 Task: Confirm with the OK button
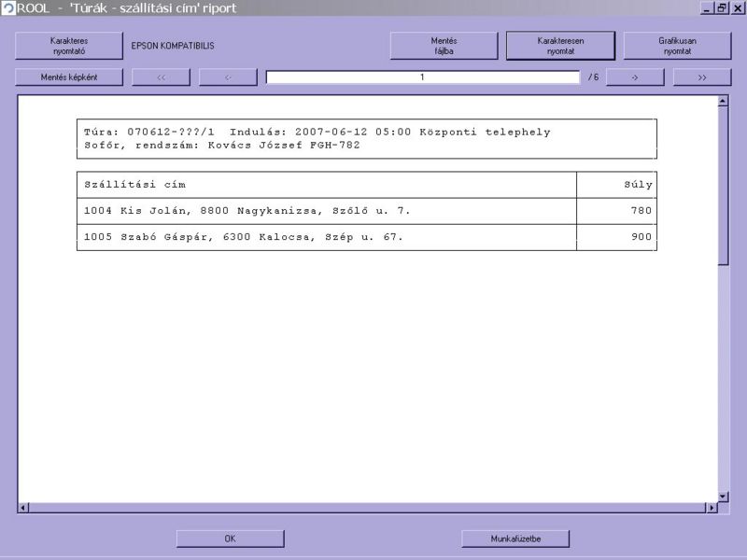230,539
